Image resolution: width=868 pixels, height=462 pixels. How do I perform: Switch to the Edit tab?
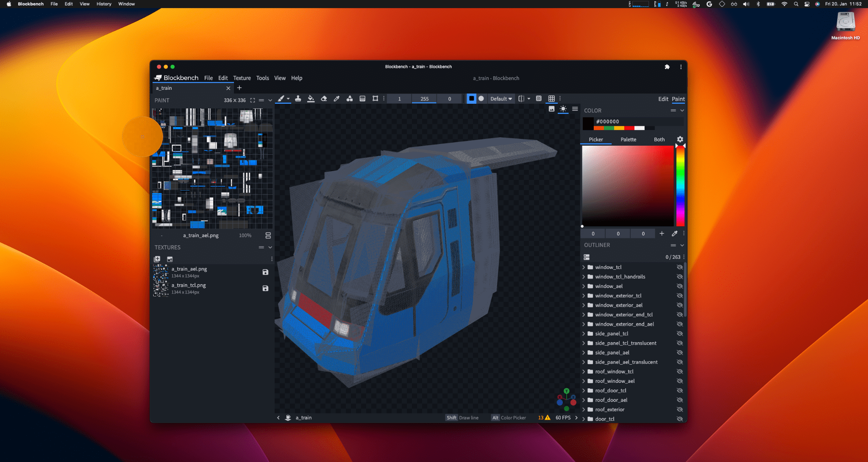pyautogui.click(x=663, y=99)
